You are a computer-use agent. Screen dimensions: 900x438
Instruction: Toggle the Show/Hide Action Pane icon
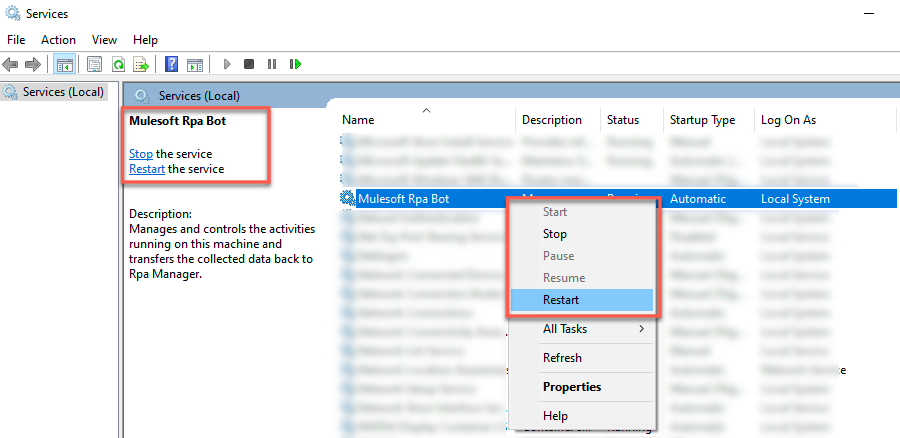pyautogui.click(x=195, y=64)
